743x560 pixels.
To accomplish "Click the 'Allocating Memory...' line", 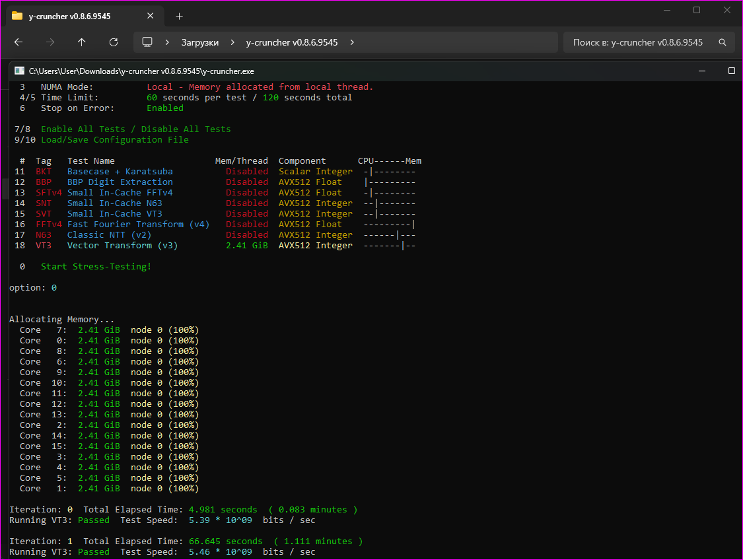I will [x=61, y=320].
